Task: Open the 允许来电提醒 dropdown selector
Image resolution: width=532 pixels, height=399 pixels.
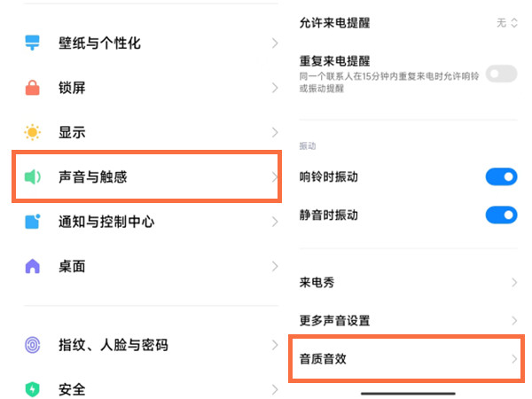Action: point(507,23)
